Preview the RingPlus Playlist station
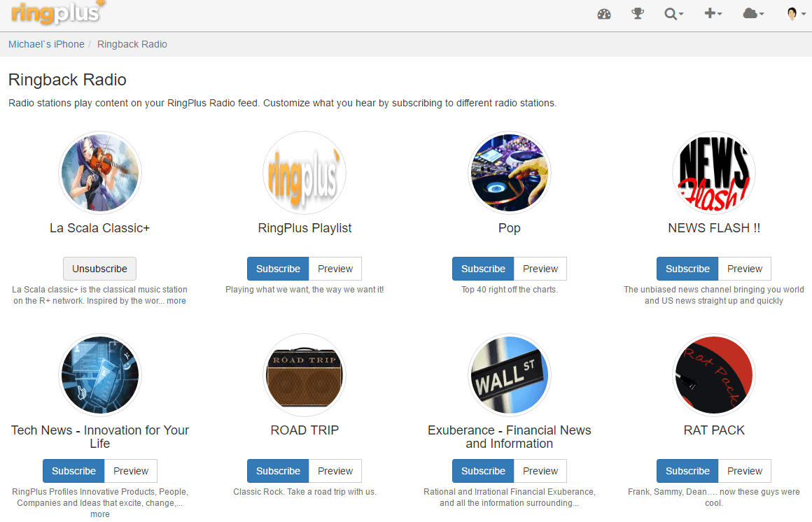 [x=335, y=269]
